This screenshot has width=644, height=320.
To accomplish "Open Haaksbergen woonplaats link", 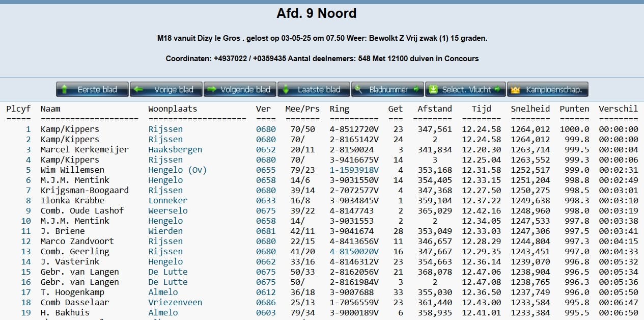I will click(x=175, y=150).
